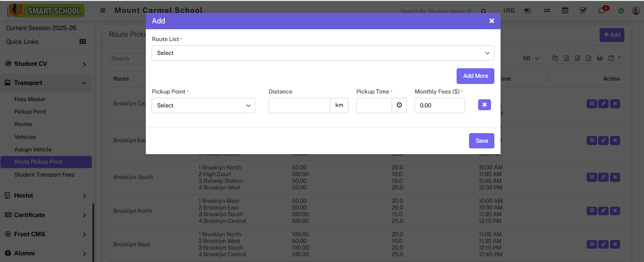The image size is (644, 262).
Task: Delete the Brooklyn North route row
Action: coord(615,210)
